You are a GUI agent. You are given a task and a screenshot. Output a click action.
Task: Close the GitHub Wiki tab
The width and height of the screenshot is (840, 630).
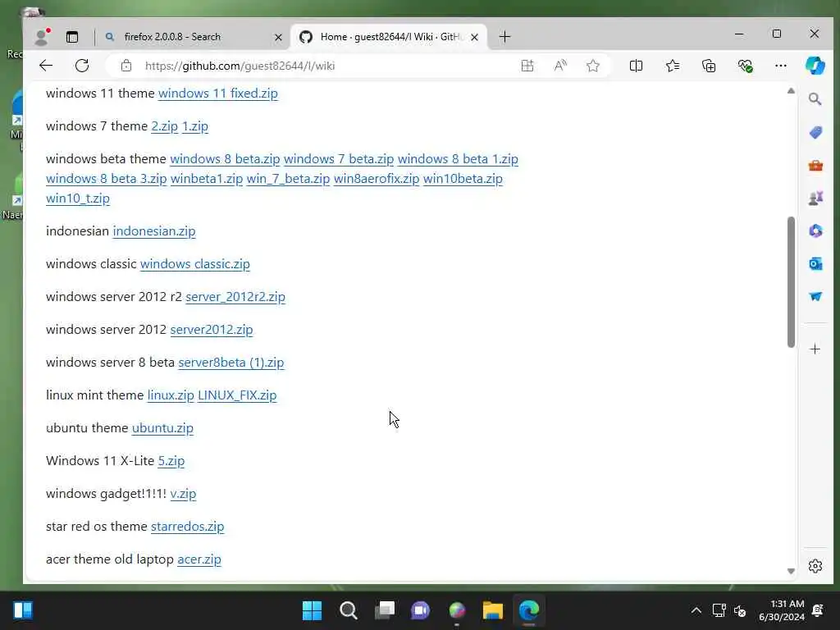474,38
